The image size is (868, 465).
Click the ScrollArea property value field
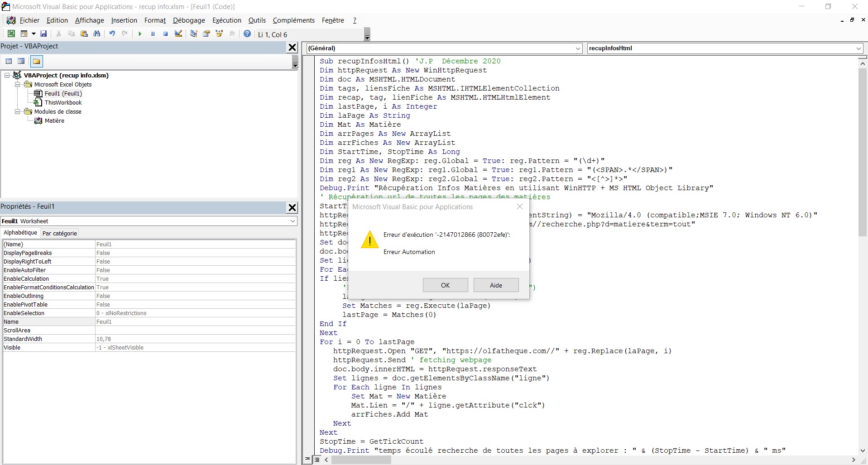(x=195, y=330)
